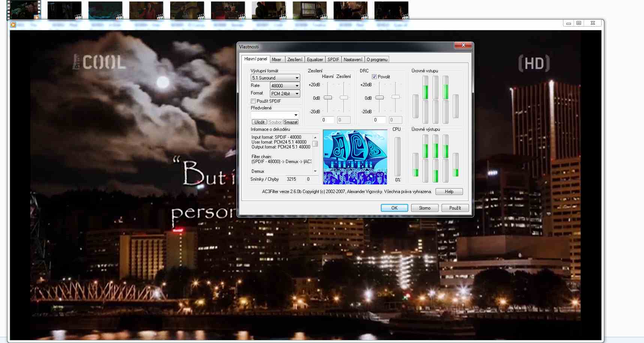Click the Hlavní gain slider handle
The image size is (644, 343).
click(328, 97)
